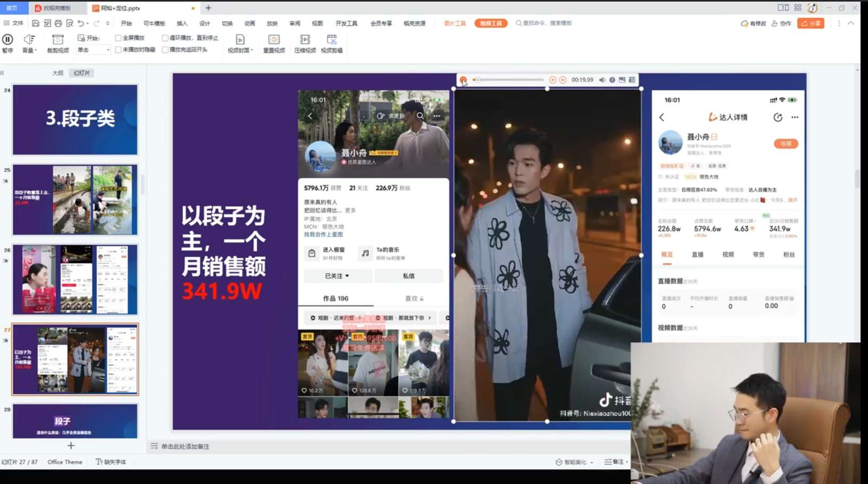
Task: Click the print icon in quick toolbar
Action: point(58,23)
